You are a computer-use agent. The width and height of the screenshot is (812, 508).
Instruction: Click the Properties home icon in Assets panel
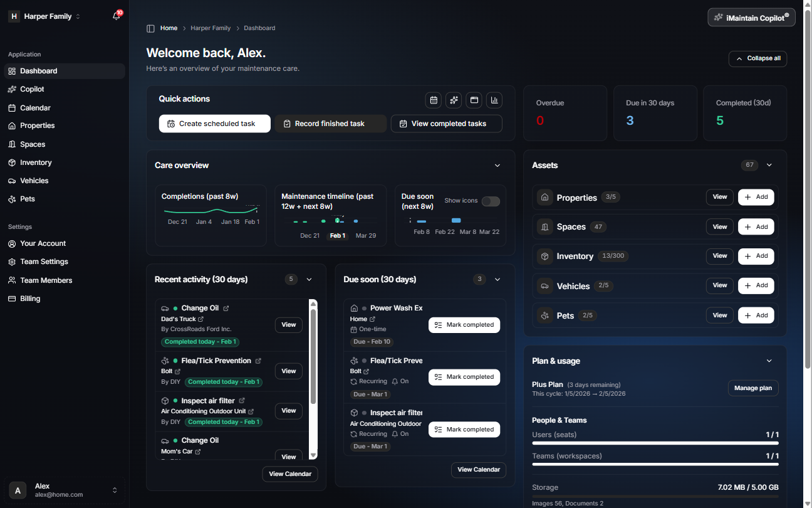click(x=544, y=197)
